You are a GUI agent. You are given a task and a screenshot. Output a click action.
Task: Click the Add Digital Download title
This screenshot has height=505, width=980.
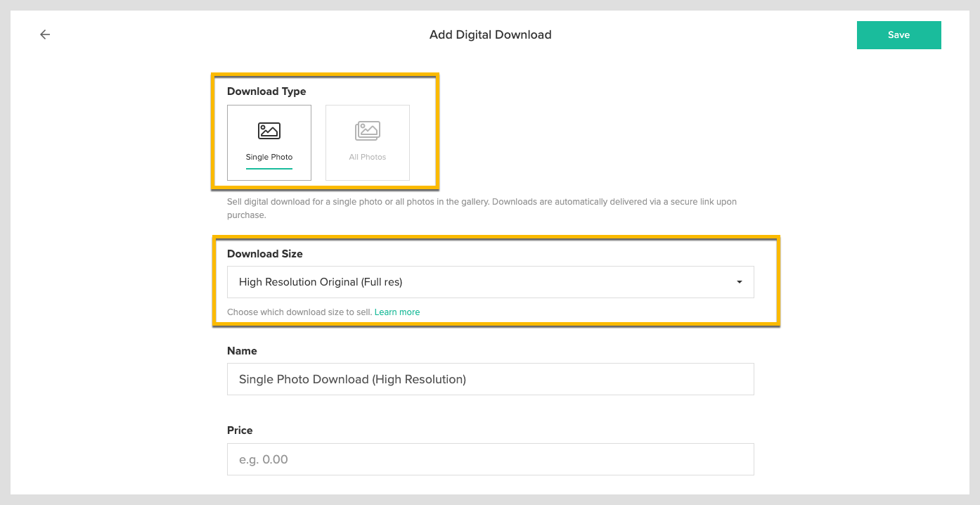click(490, 34)
